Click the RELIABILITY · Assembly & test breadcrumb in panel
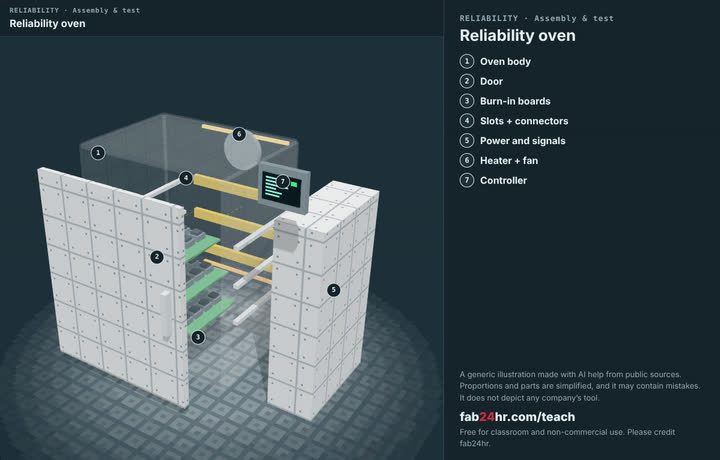Image resolution: width=720 pixels, height=460 pixels. coord(536,18)
